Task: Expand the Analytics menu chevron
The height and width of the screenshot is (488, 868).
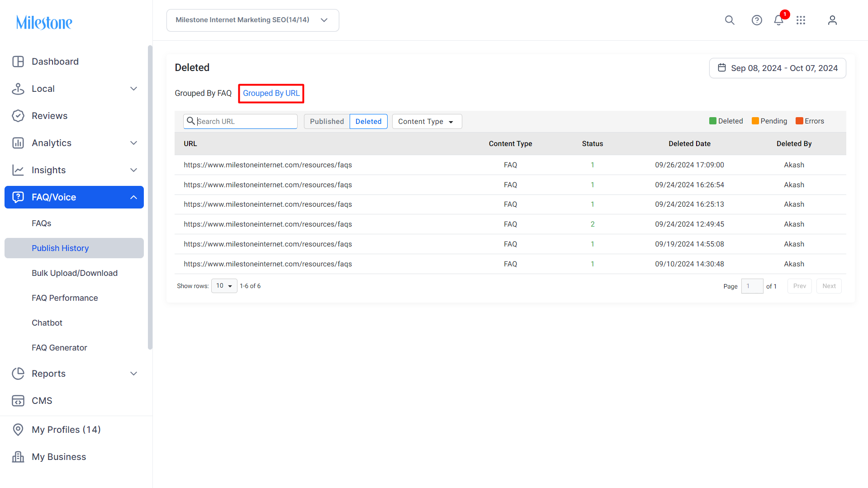Action: coord(133,143)
